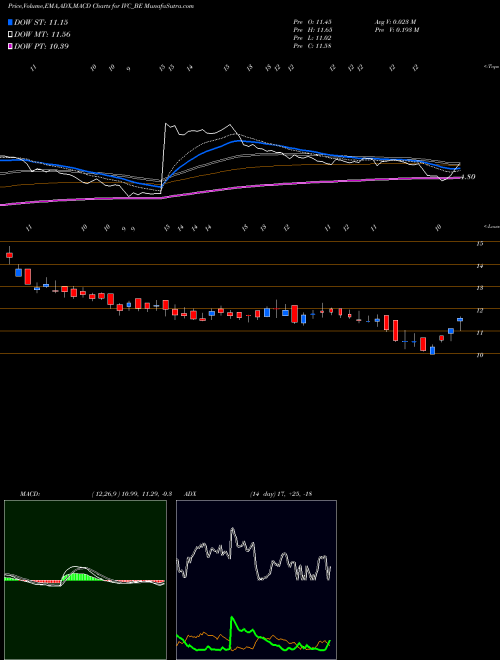Click the 'Pre O: 11.45' value
This screenshot has width=500, height=660.
(x=312, y=22)
